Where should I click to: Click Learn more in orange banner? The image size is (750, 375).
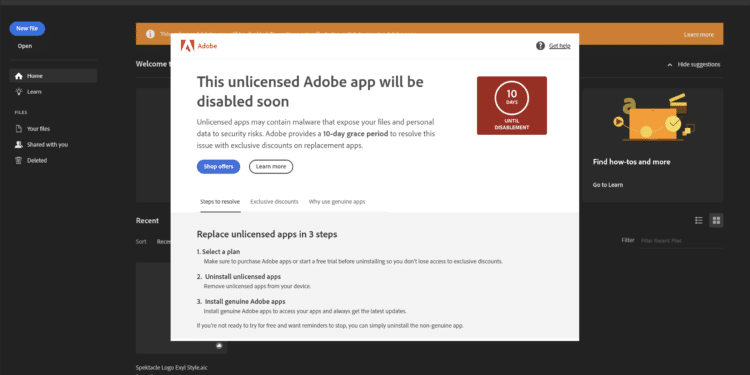pos(698,34)
